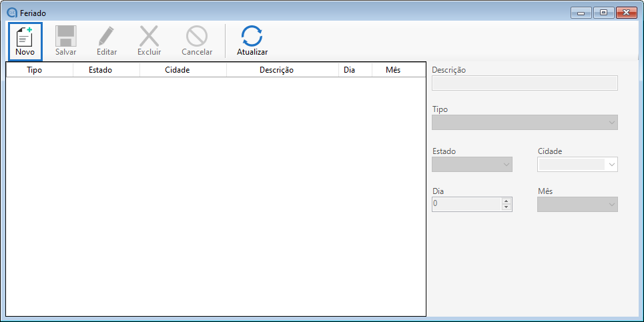
Task: Decrease Dia value with down arrow
Action: click(x=507, y=207)
